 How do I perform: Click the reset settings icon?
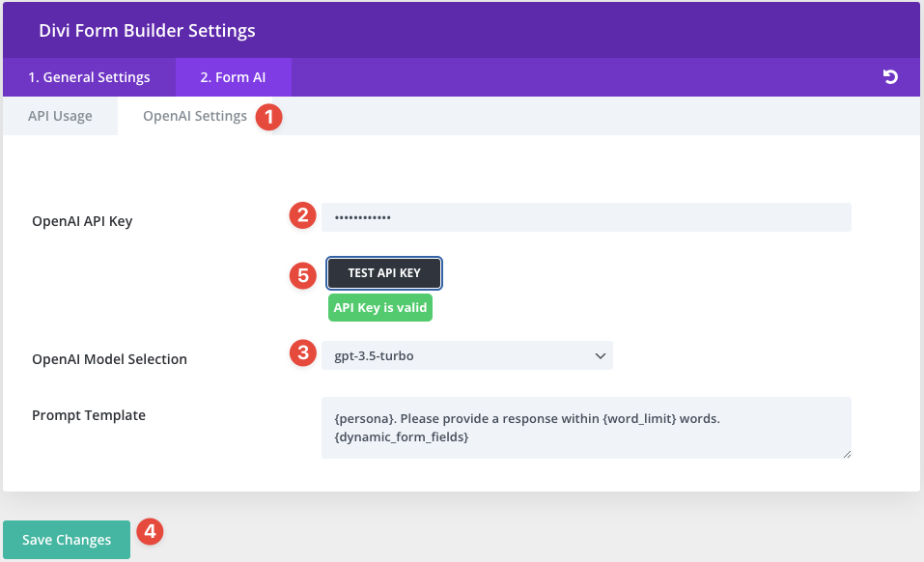[x=889, y=77]
